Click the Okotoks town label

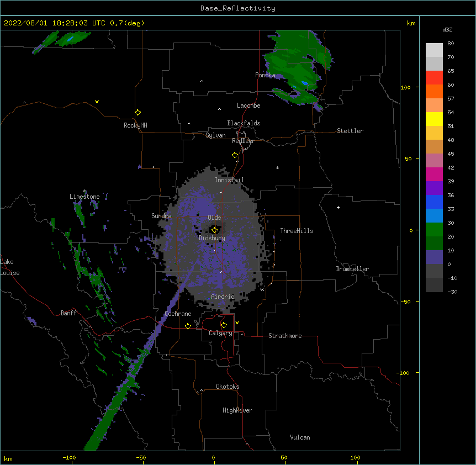(228, 387)
